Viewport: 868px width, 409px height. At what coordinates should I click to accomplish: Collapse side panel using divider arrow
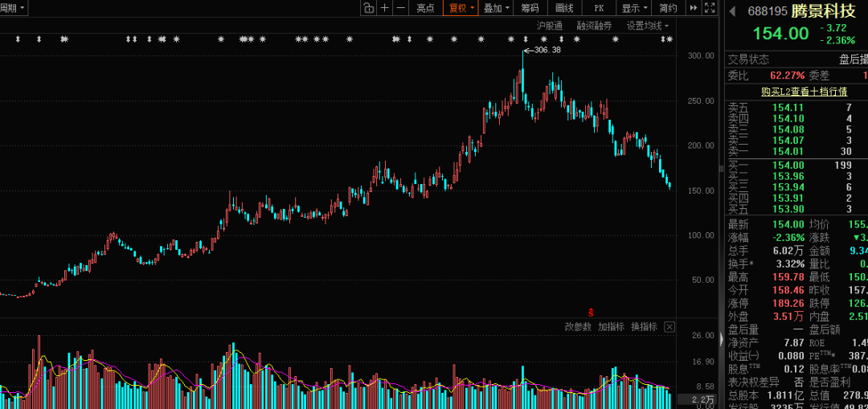click(x=721, y=340)
